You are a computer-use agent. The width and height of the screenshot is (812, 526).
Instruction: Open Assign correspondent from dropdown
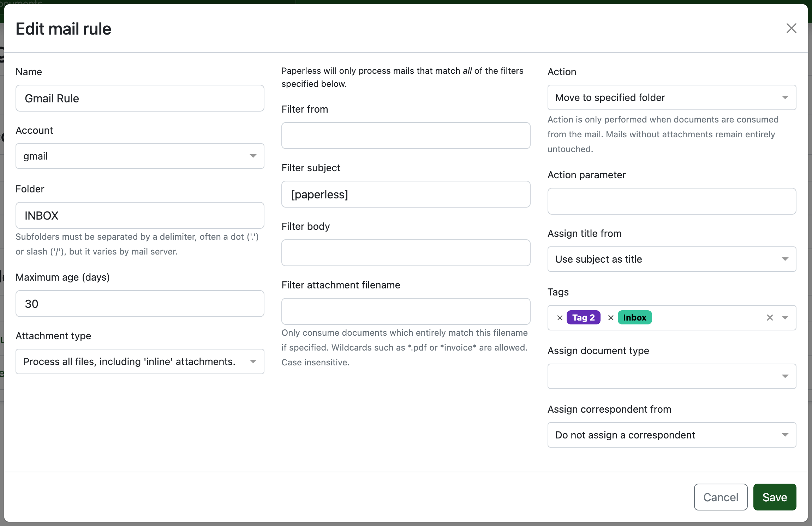(x=671, y=435)
